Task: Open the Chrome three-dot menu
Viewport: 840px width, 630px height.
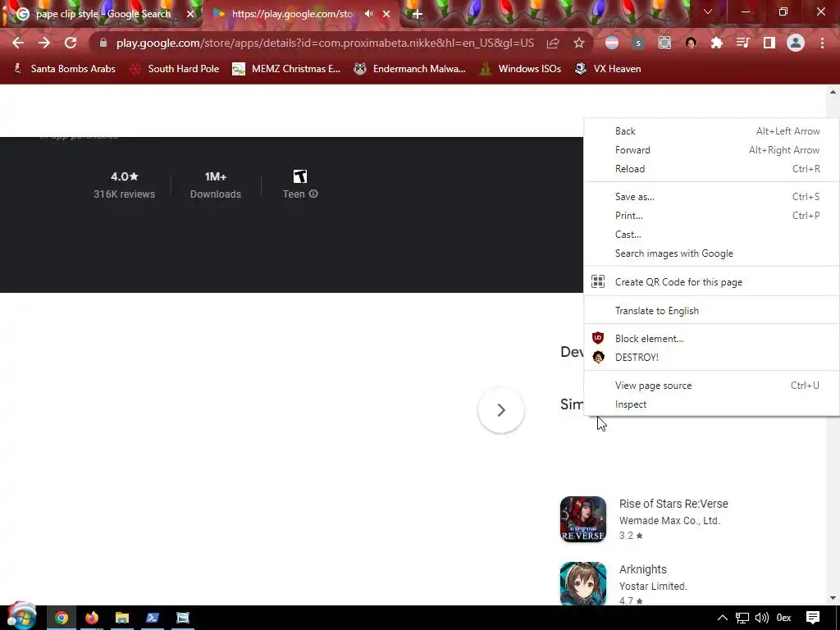Action: 822,43
